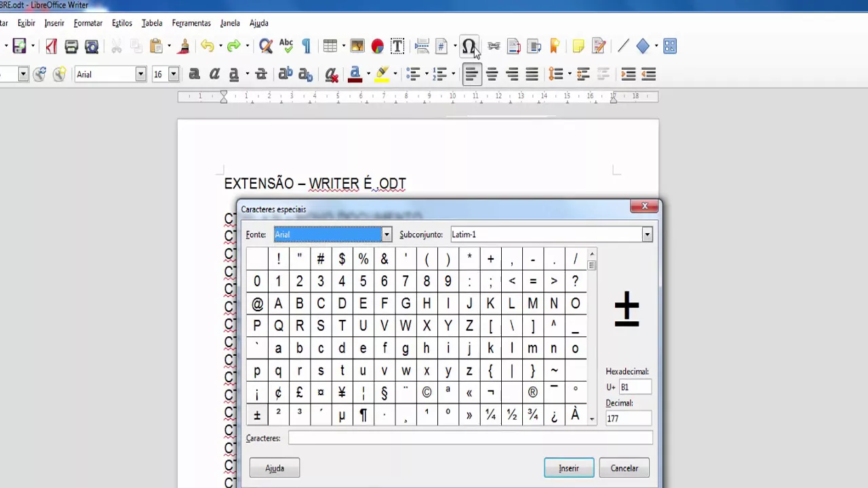Open Print Preview from the toolbar

(92, 46)
